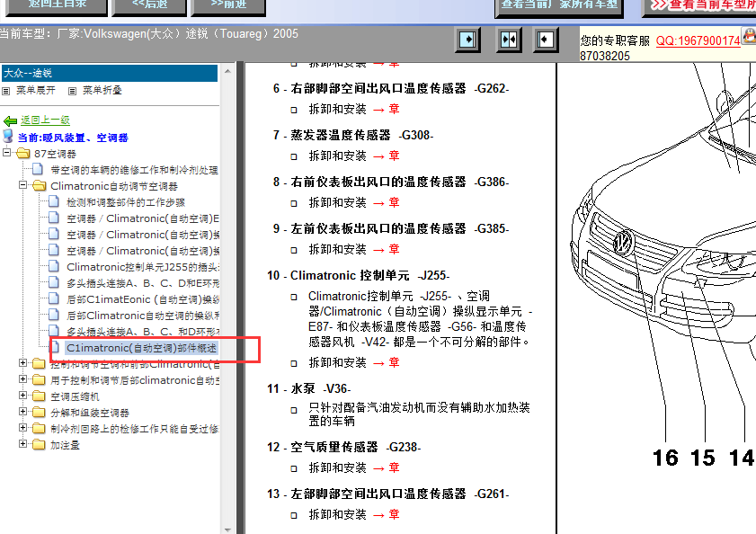
Task: Open 多头插头连接A、B、C、D和E环形 page
Action: [x=143, y=283]
